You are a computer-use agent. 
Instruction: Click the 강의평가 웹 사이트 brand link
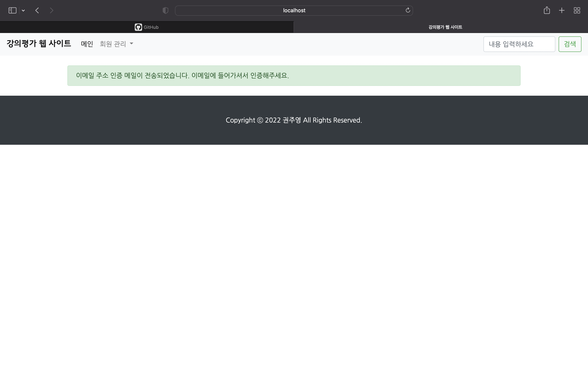(39, 44)
